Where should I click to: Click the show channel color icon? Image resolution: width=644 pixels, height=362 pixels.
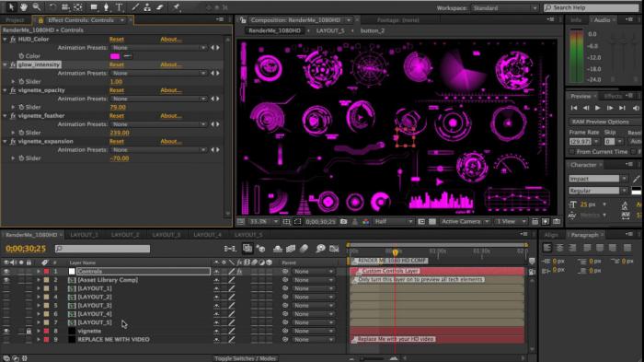click(x=365, y=221)
